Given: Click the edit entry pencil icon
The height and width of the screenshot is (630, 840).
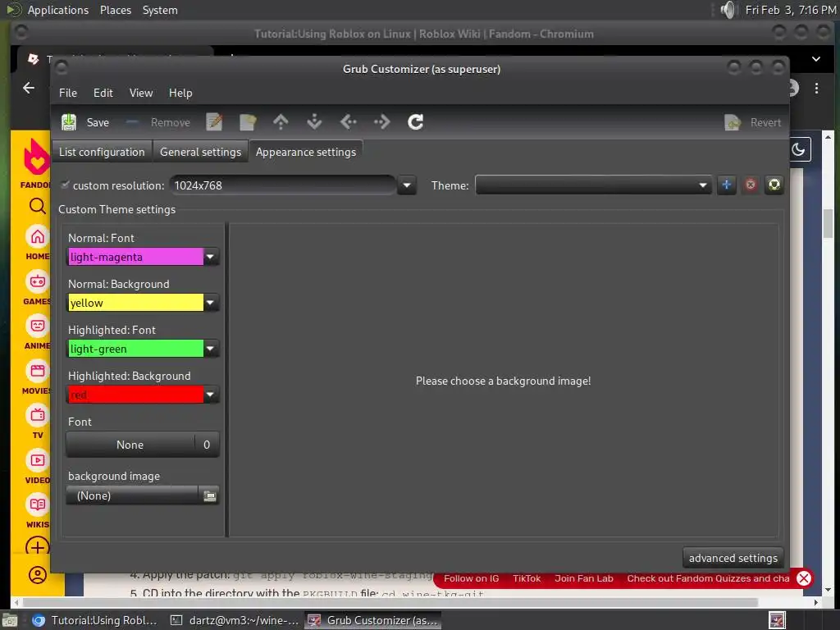Looking at the screenshot, I should pos(214,122).
